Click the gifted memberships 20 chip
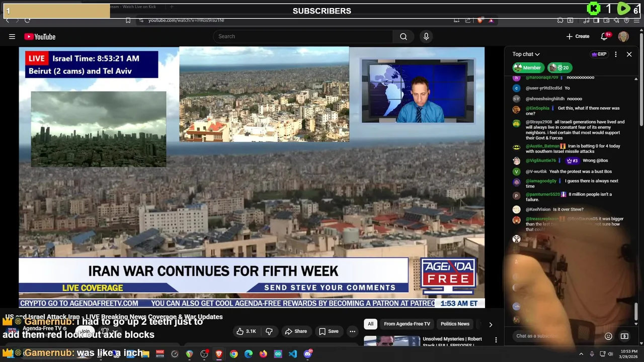644x362 pixels. tap(559, 67)
